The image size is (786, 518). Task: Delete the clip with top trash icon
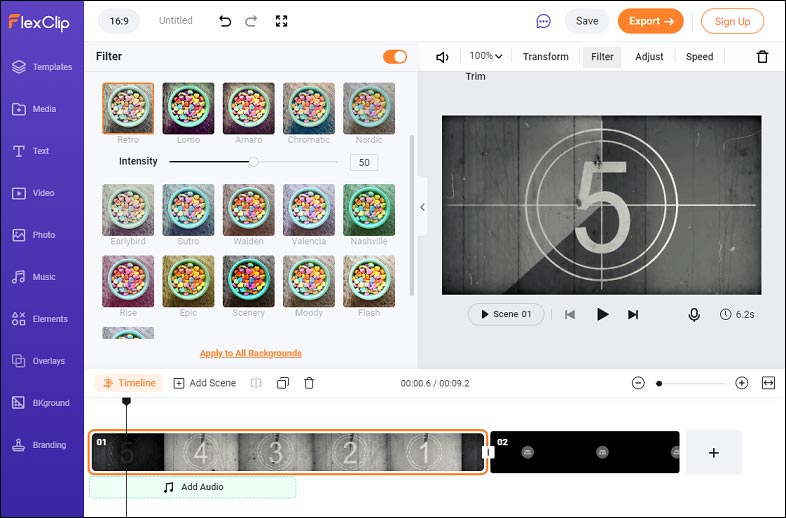point(762,57)
